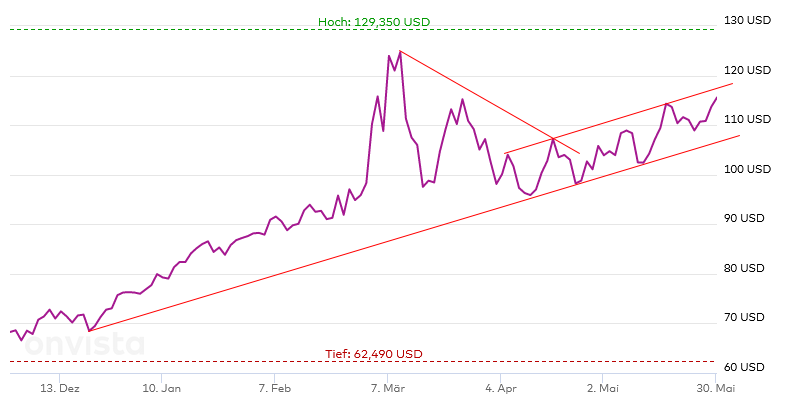Select the 120 USD axis label

coord(748,70)
